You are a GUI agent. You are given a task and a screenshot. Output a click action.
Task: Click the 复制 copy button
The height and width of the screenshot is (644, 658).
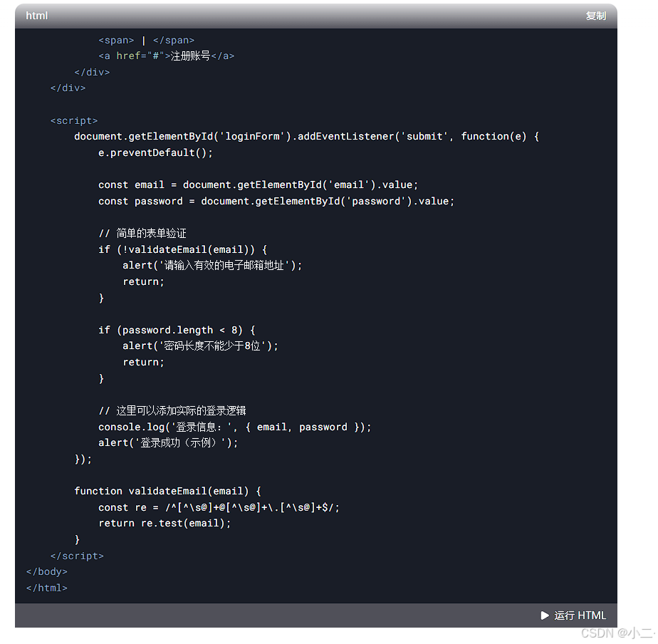595,16
